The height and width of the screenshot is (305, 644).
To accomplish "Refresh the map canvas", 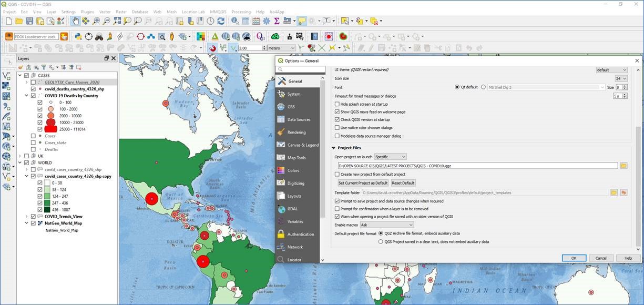I will [x=221, y=21].
